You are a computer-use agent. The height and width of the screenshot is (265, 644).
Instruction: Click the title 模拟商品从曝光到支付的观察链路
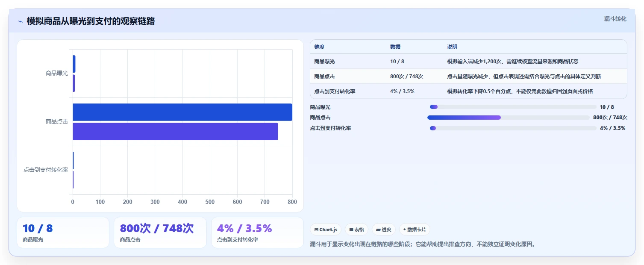click(91, 21)
